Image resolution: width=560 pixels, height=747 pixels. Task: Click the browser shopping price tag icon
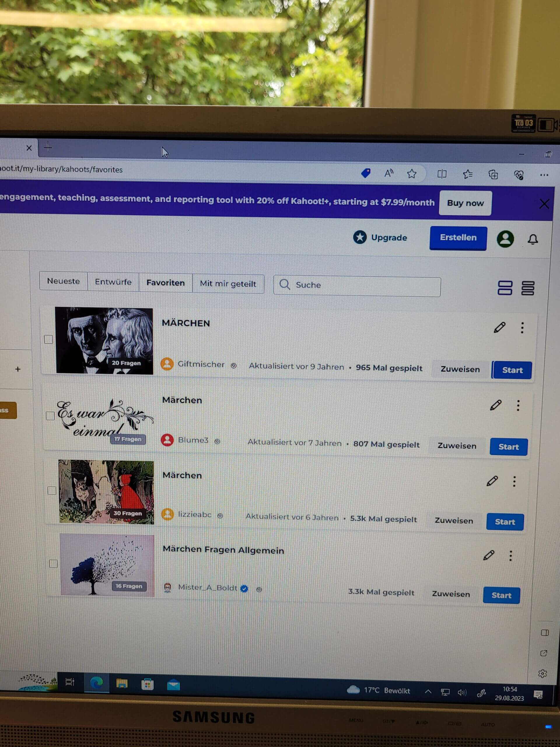365,173
